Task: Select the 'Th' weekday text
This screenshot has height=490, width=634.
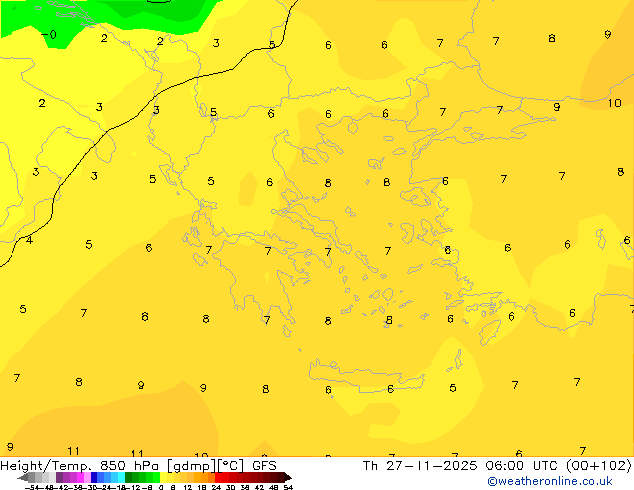Action: (x=370, y=466)
